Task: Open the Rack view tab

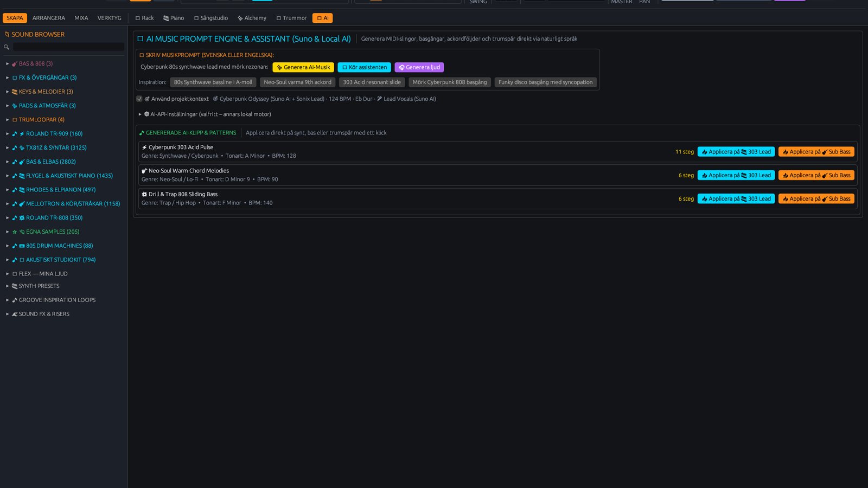Action: (x=144, y=18)
